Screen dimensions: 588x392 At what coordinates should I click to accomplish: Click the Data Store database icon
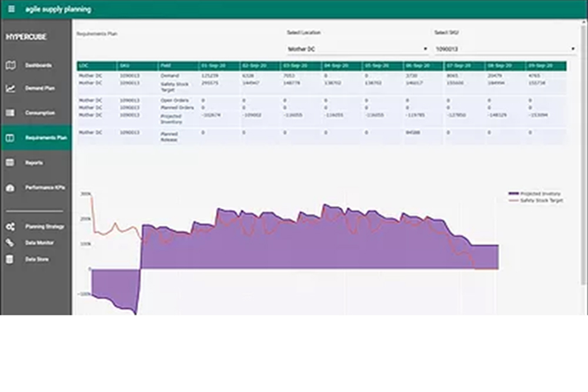10,259
